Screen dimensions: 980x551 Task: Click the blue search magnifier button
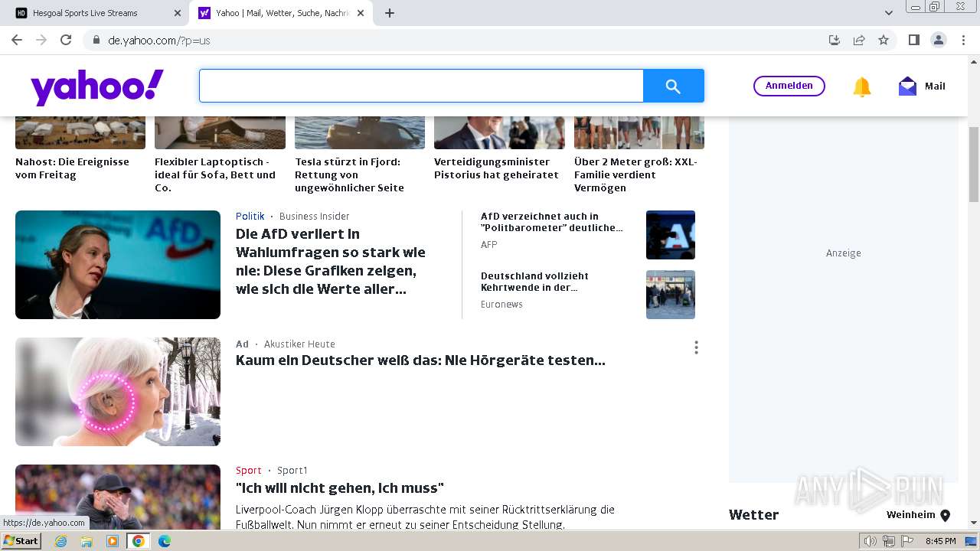click(x=673, y=86)
